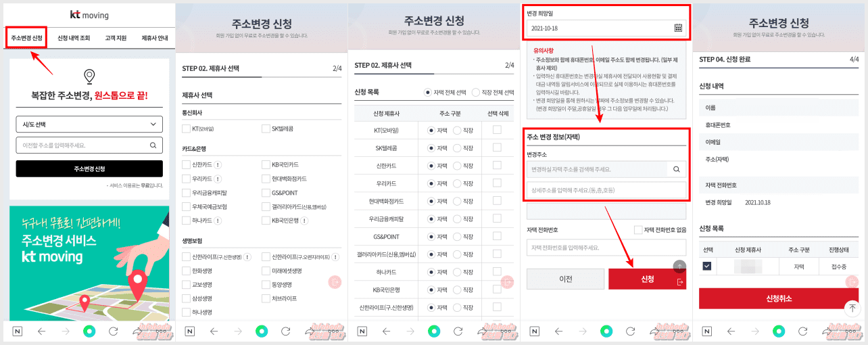The width and height of the screenshot is (868, 345).
Task: Check the 미래에셋생명 checkbox
Action: (x=266, y=271)
